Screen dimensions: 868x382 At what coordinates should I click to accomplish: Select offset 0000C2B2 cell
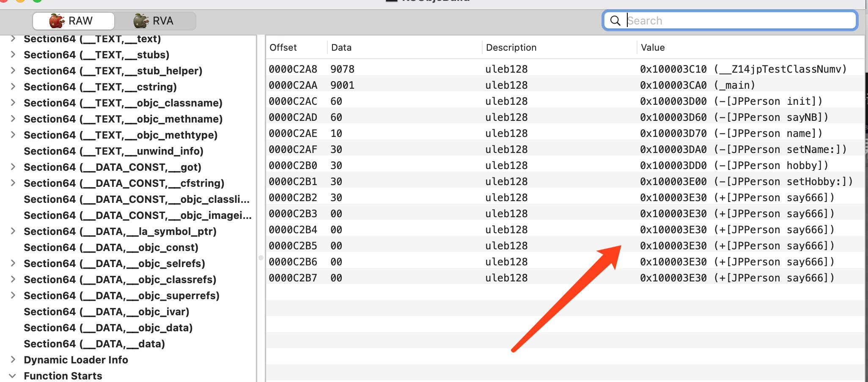[293, 197]
